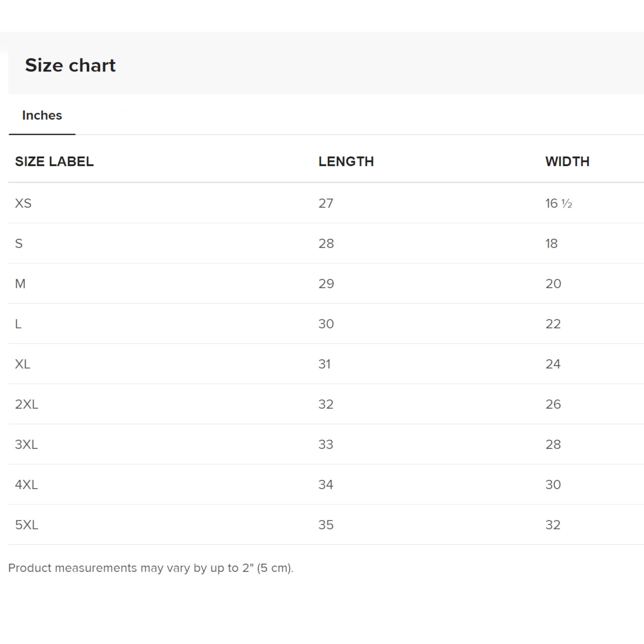The width and height of the screenshot is (644, 644).
Task: Click the 2XL size row label
Action: click(x=26, y=404)
